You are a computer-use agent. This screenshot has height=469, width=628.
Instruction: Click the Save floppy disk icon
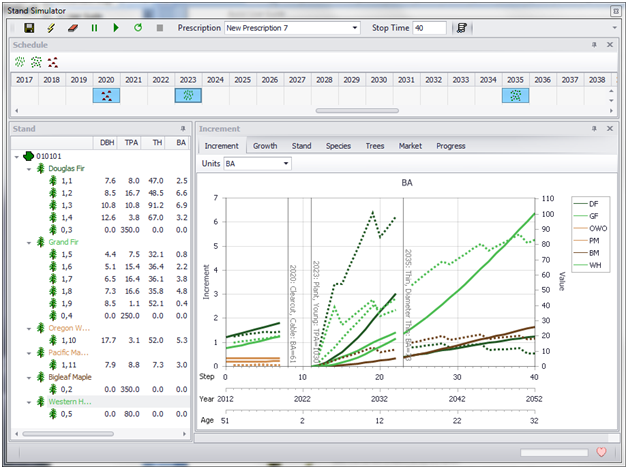[x=29, y=28]
